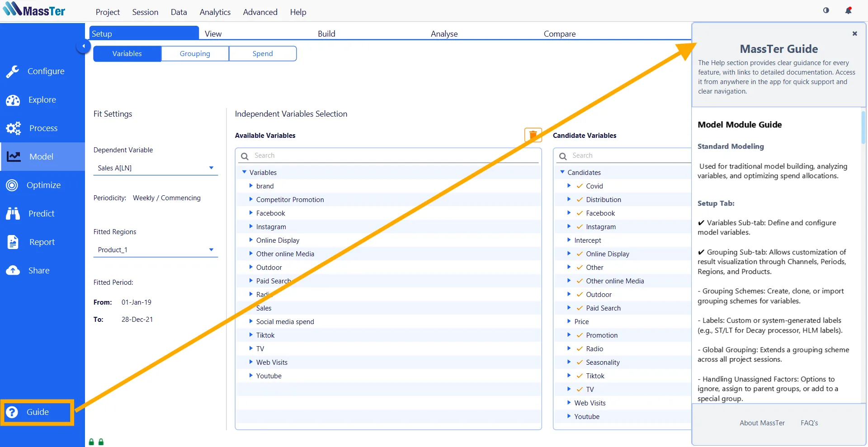This screenshot has height=447, width=868.
Task: Click the Configure wrench icon in sidebar
Action: click(13, 71)
